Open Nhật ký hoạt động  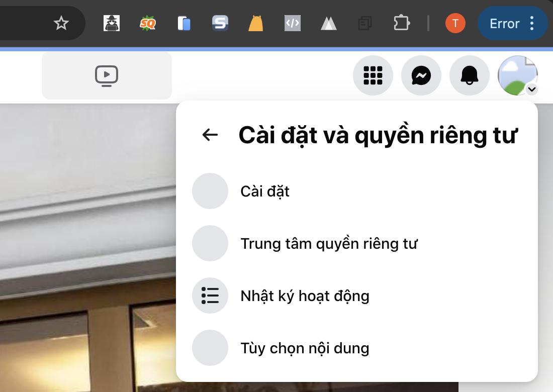click(x=357, y=296)
